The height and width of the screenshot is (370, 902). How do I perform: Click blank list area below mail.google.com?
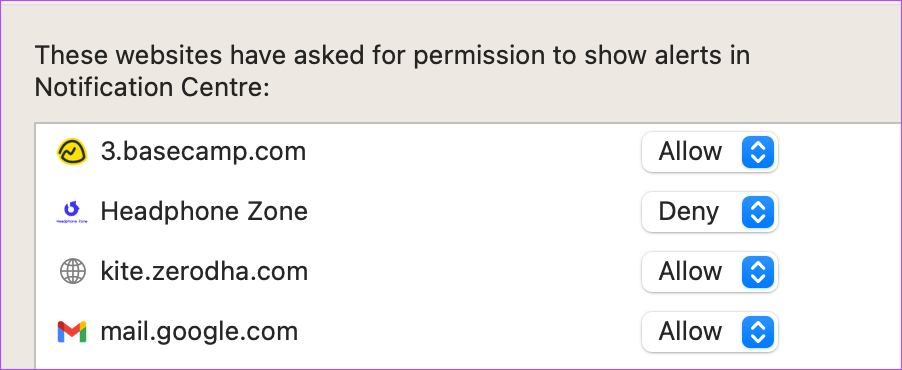pos(468,363)
